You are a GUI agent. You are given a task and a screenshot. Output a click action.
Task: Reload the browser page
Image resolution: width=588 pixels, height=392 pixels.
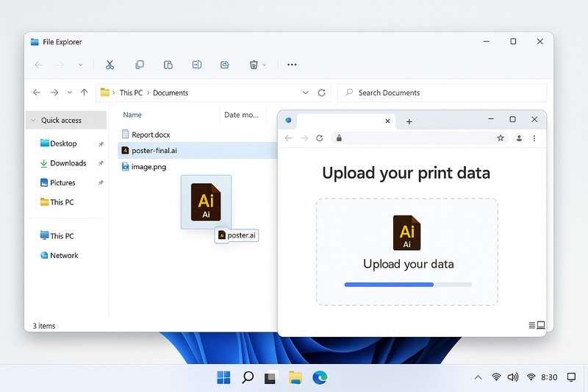click(x=320, y=138)
